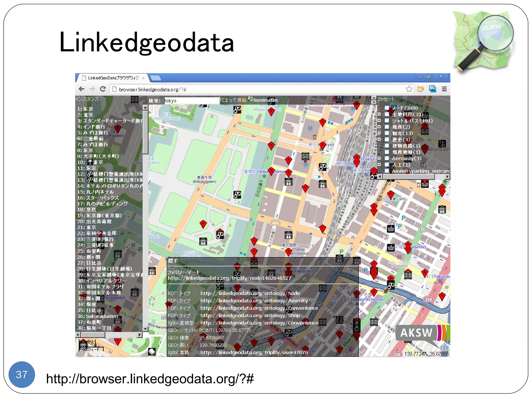The width and height of the screenshot is (532, 399).
Task: Click the Nominatim link
Action: coord(265,100)
